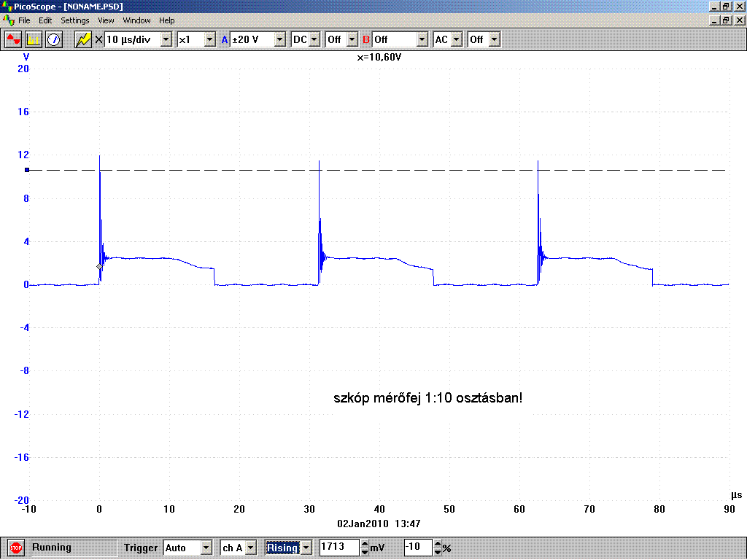
Task: Increase pre-trigger percent with up arrow
Action: pyautogui.click(x=438, y=544)
